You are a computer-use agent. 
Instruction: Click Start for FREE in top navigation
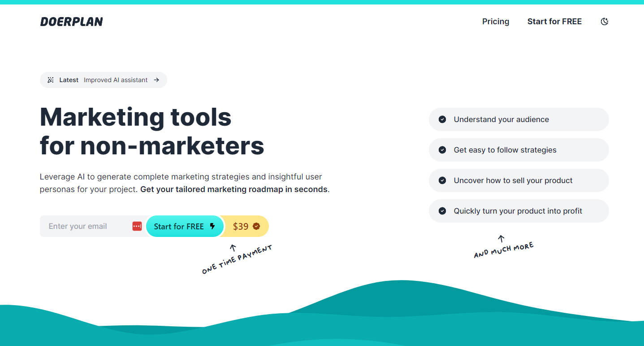click(x=554, y=22)
